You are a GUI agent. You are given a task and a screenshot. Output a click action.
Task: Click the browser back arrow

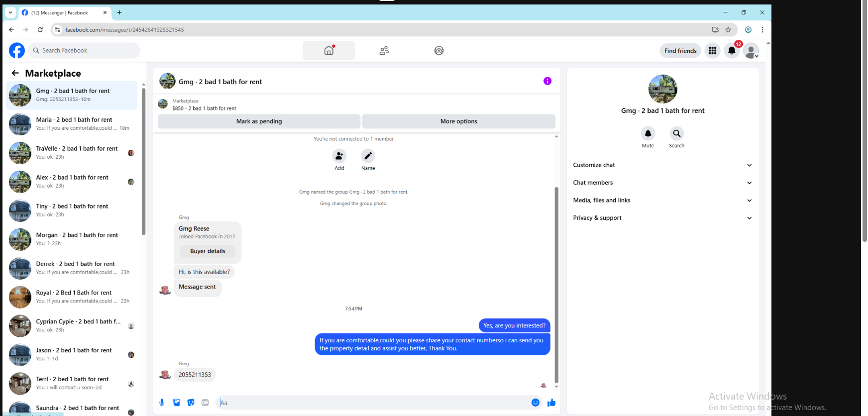pyautogui.click(x=11, y=30)
